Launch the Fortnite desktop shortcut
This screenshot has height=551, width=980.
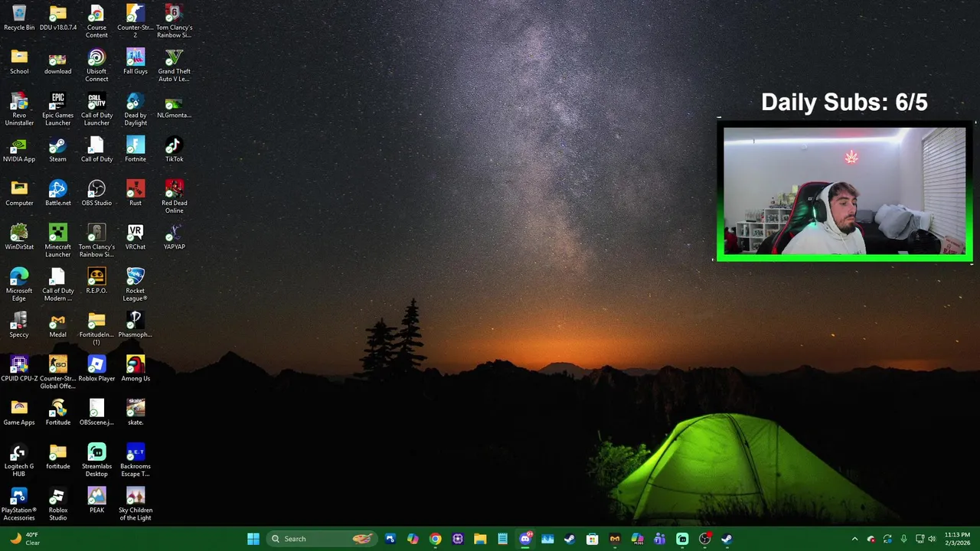coord(136,150)
